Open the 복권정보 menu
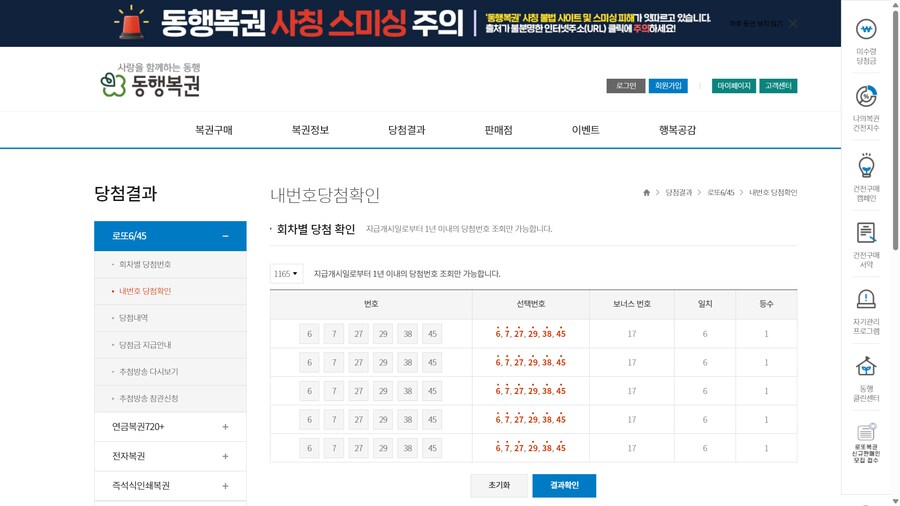Image resolution: width=900 pixels, height=506 pixels. tap(310, 130)
